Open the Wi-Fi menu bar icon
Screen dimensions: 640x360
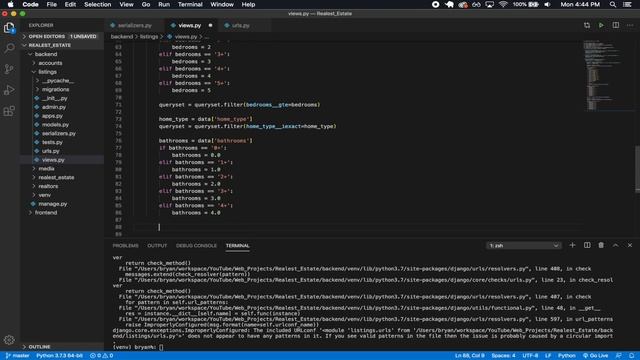(x=503, y=4)
